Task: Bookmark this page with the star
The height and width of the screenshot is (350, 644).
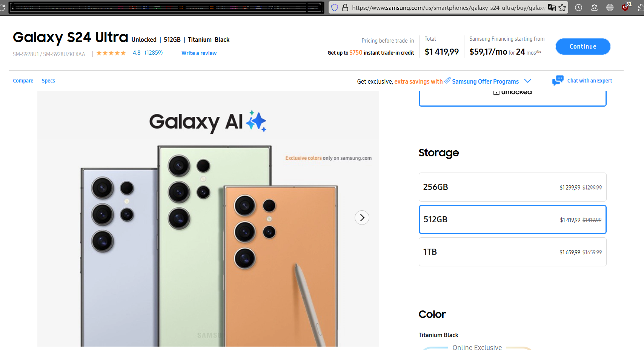Action: click(562, 8)
